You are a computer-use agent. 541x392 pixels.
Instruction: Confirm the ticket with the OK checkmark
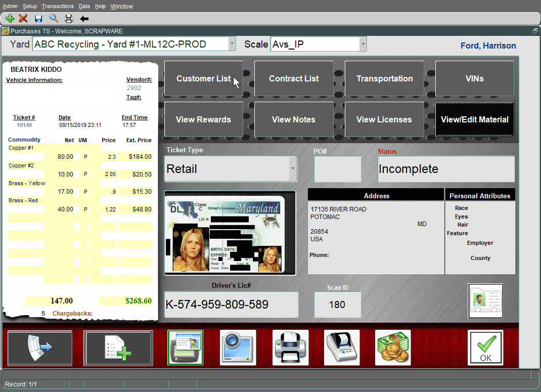pyautogui.click(x=485, y=347)
